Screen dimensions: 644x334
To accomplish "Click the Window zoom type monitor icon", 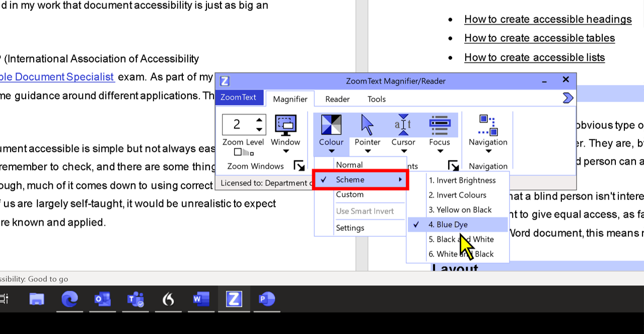I will pyautogui.click(x=285, y=125).
